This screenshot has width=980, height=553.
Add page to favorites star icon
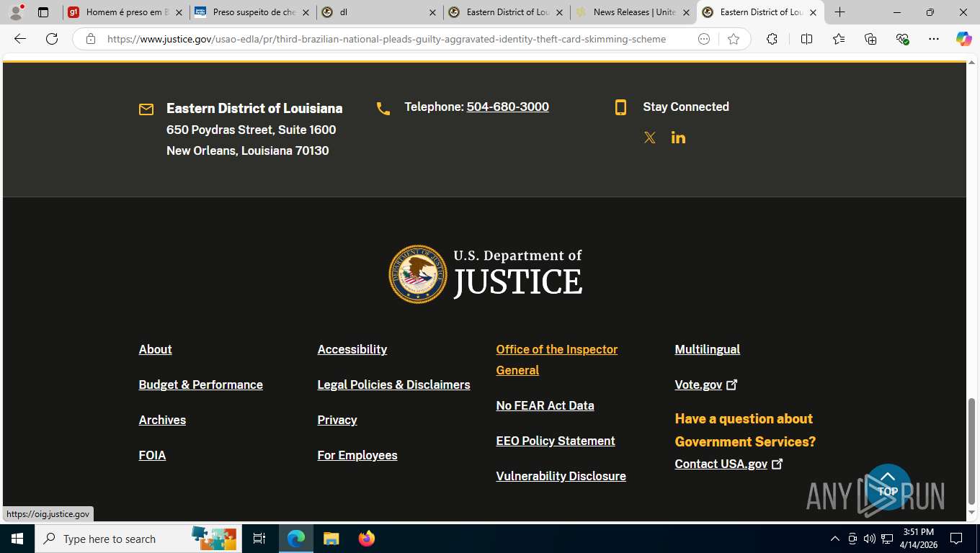734,39
